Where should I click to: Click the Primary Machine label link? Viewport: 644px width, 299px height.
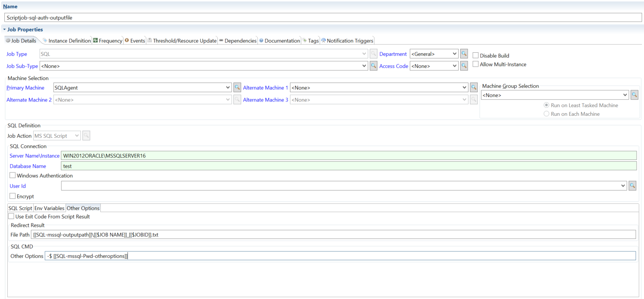26,88
